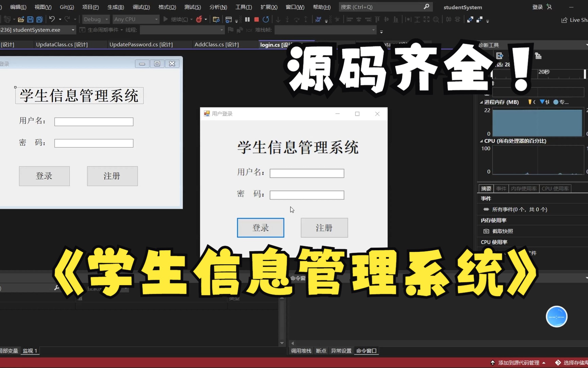
Task: Align selected controls to their right edges
Action: click(x=368, y=20)
